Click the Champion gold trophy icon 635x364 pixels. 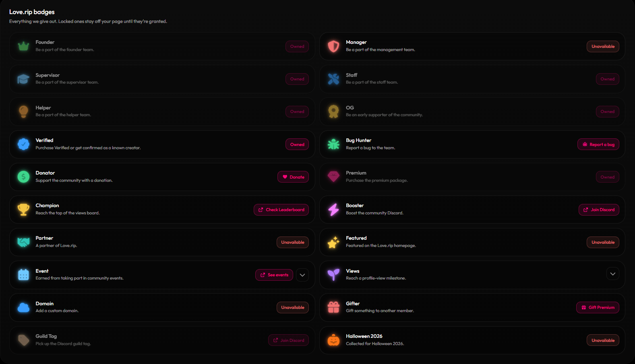coord(23,210)
